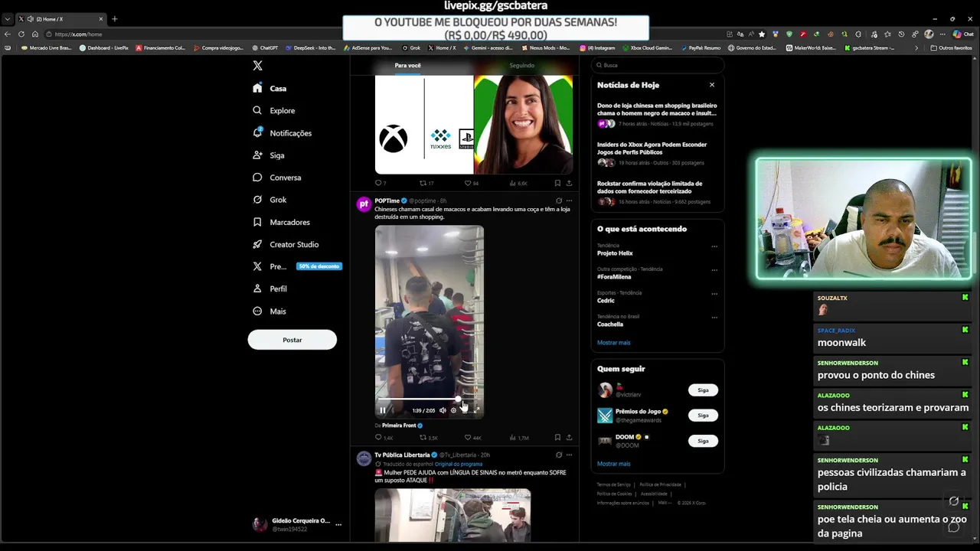Open account menu for Gideão Cerqueira
Image resolution: width=980 pixels, height=551 pixels.
coord(297,524)
